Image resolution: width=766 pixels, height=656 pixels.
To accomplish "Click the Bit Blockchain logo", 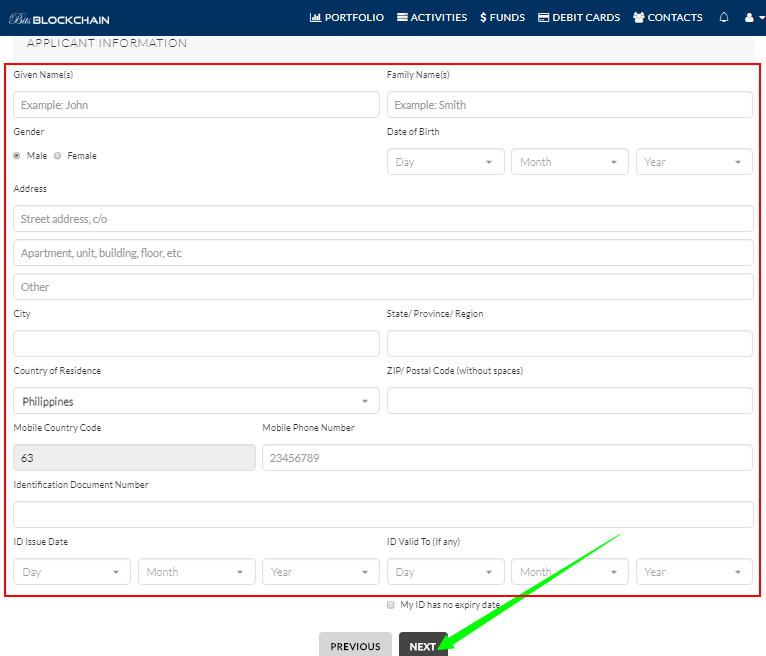I will pyautogui.click(x=59, y=20).
